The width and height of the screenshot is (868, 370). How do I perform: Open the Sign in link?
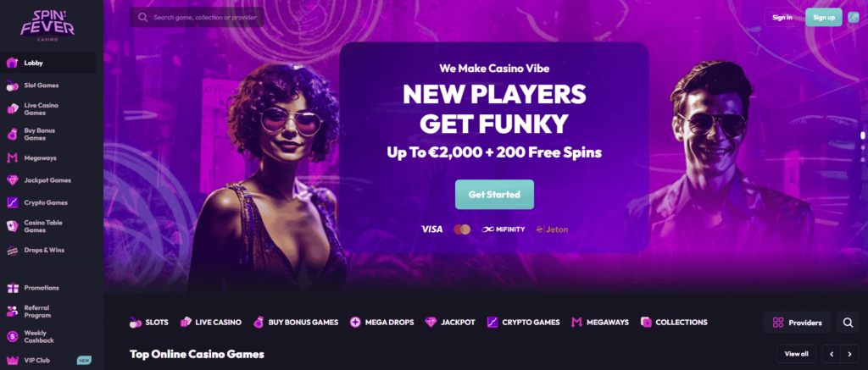pos(782,17)
